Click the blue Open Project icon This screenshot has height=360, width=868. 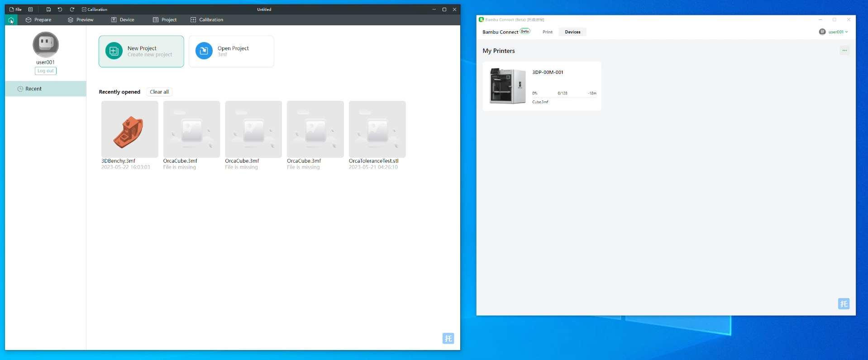(x=204, y=51)
